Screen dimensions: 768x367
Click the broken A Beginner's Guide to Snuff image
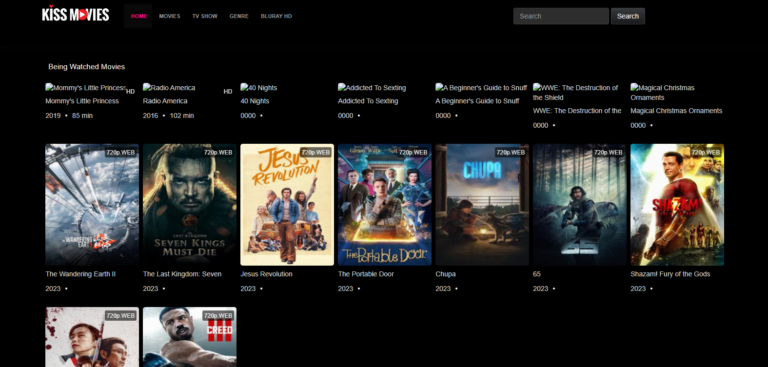[481, 88]
